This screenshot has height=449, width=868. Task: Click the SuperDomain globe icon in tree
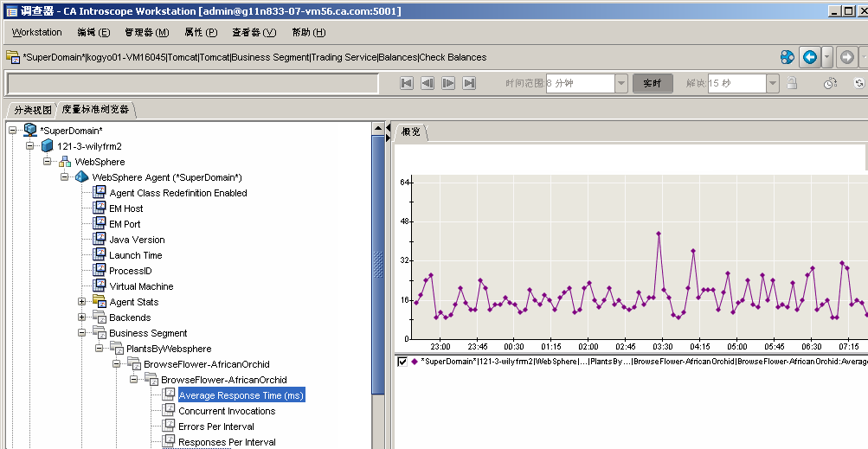30,131
